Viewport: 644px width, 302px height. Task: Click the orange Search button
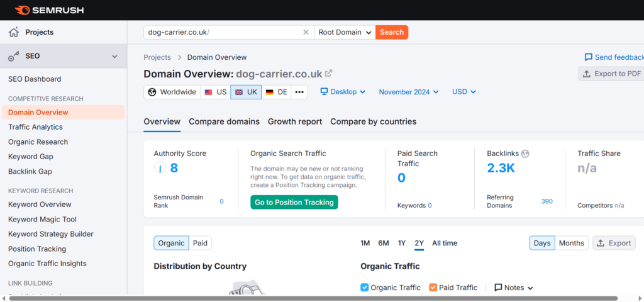392,33
